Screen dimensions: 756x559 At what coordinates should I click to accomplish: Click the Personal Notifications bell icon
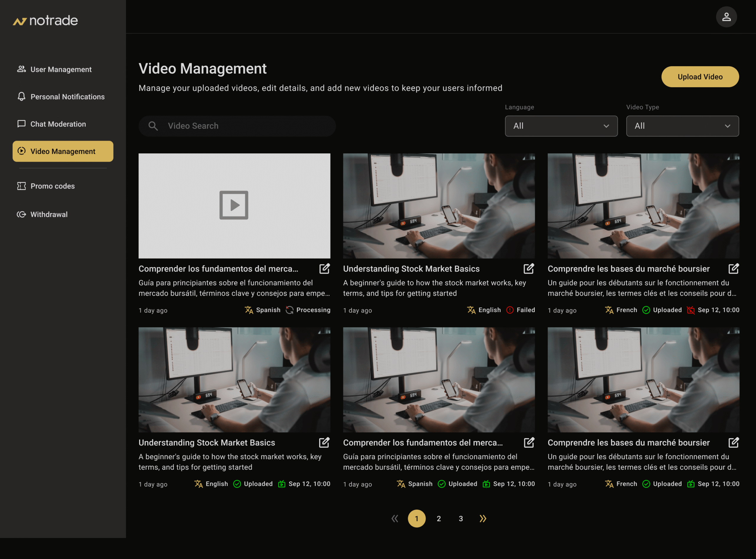pyautogui.click(x=21, y=97)
